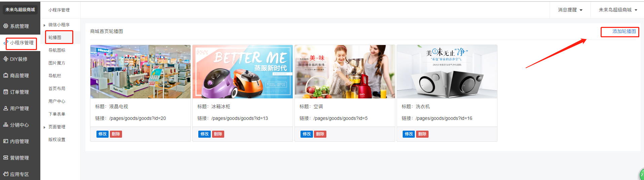Click the BETTER ME steamer banner image

(243, 72)
